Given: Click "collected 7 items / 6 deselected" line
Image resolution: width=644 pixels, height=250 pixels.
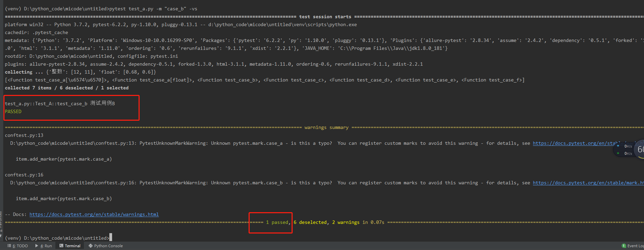Looking at the screenshot, I should (x=67, y=88).
